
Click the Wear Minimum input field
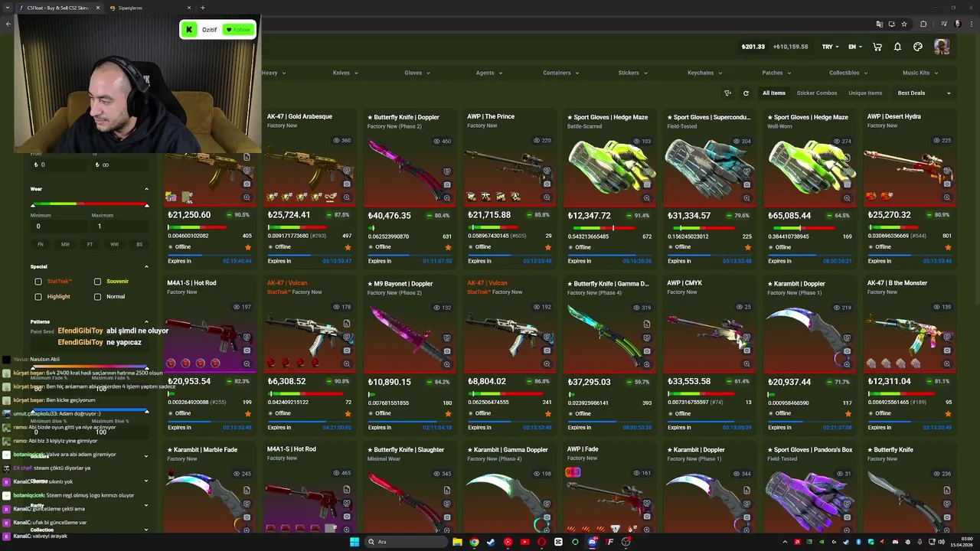tap(57, 227)
